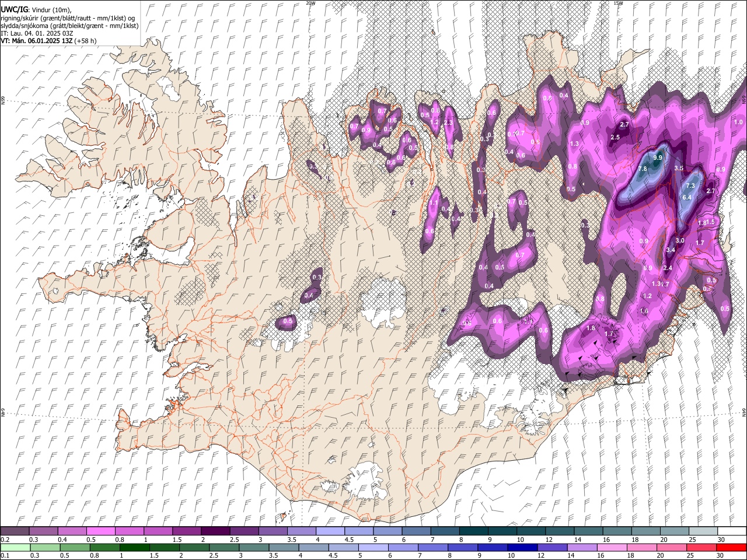Viewport: 747px width, 560px height.
Task: Pick the pale grey snow swatch between 25 and 30
Action: [702, 531]
